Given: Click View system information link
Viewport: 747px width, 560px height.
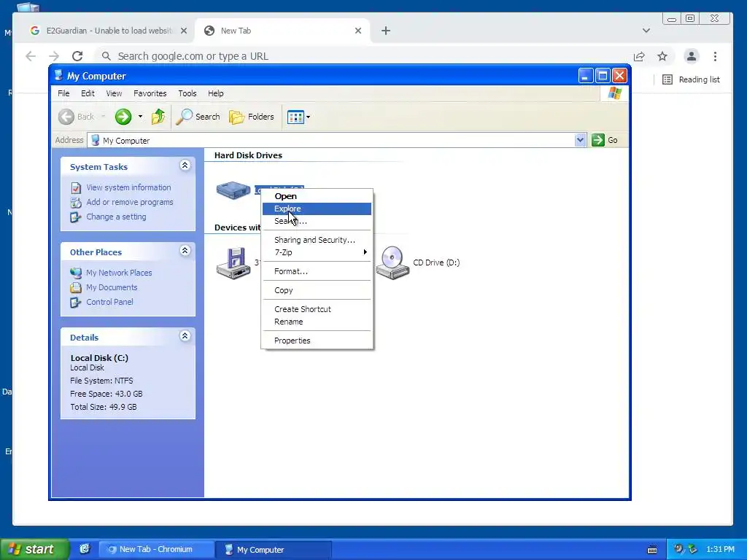Looking at the screenshot, I should [128, 187].
